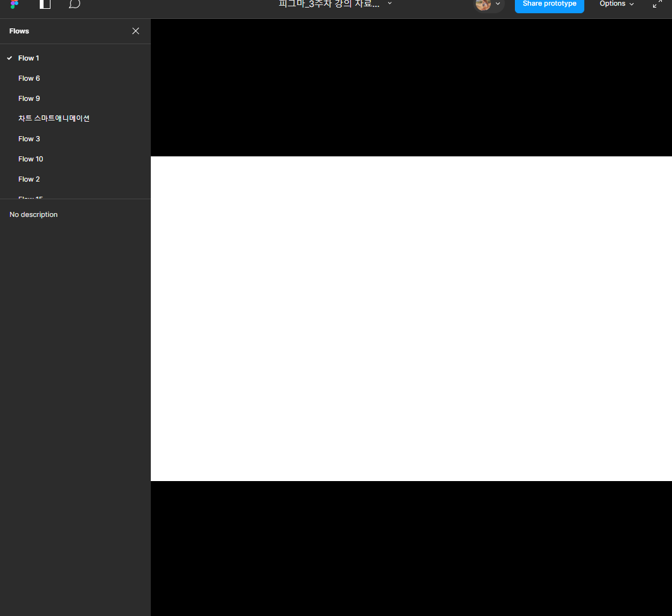Select Flow 6 in the list
Image resolution: width=672 pixels, height=616 pixels.
point(76,78)
